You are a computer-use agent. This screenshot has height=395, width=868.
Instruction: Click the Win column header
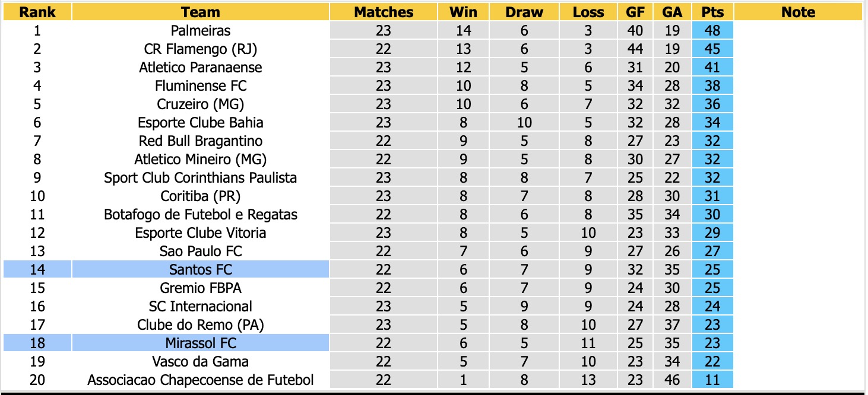(463, 12)
